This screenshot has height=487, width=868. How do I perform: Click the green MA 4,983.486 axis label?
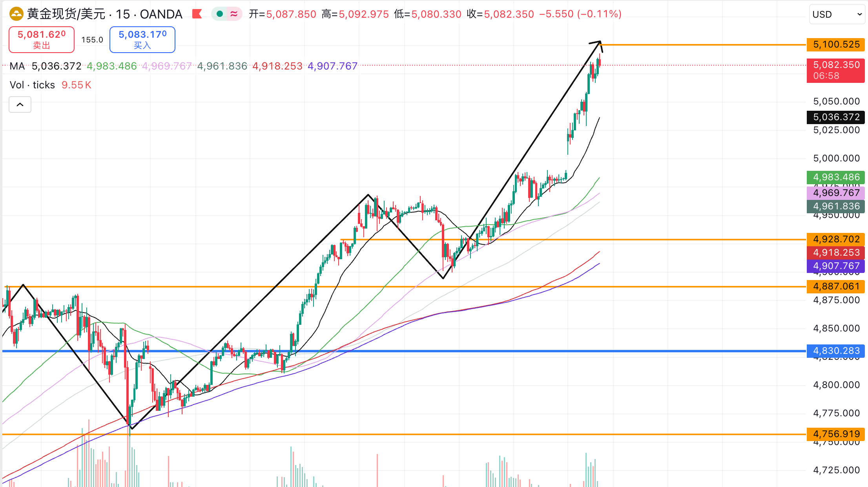pos(835,177)
